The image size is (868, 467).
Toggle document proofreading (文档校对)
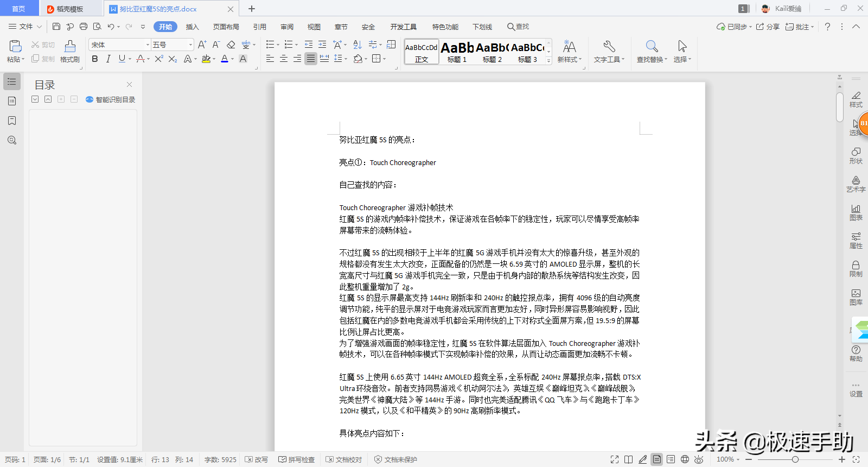343,459
